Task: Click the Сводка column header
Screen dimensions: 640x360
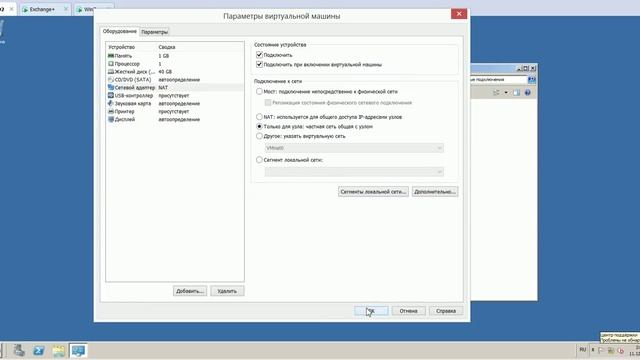Action: 167,47
